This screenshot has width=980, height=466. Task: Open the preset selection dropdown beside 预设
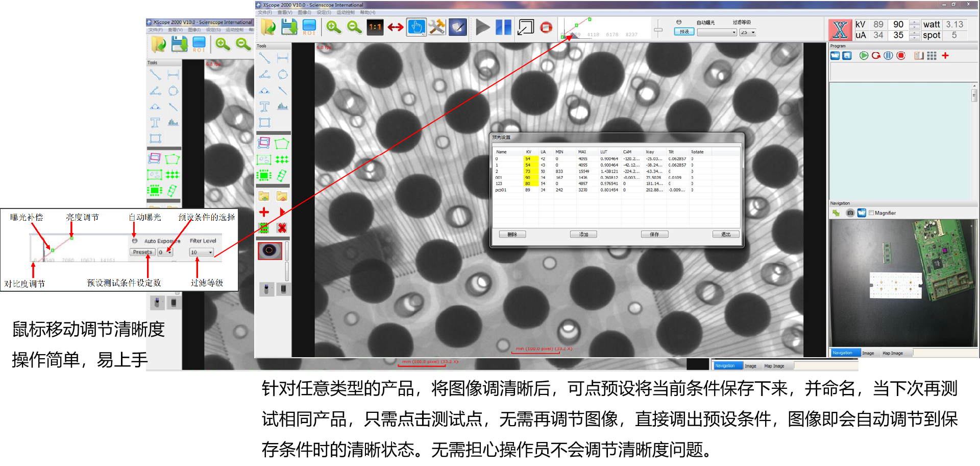[x=717, y=32]
